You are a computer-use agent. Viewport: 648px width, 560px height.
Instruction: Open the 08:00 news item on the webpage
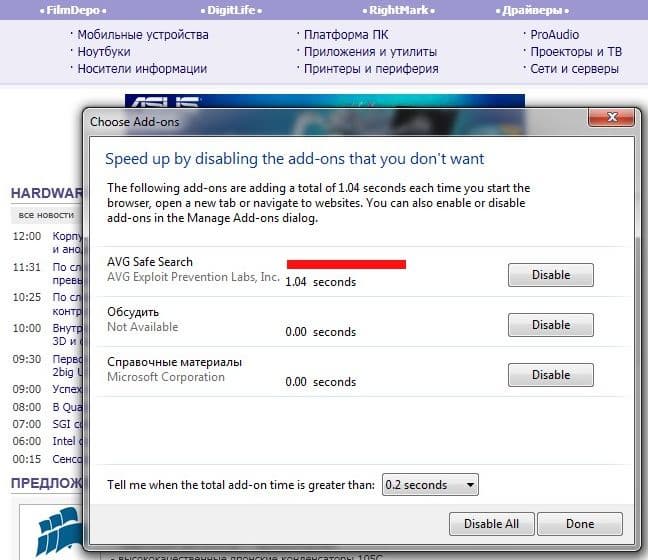pos(67,407)
